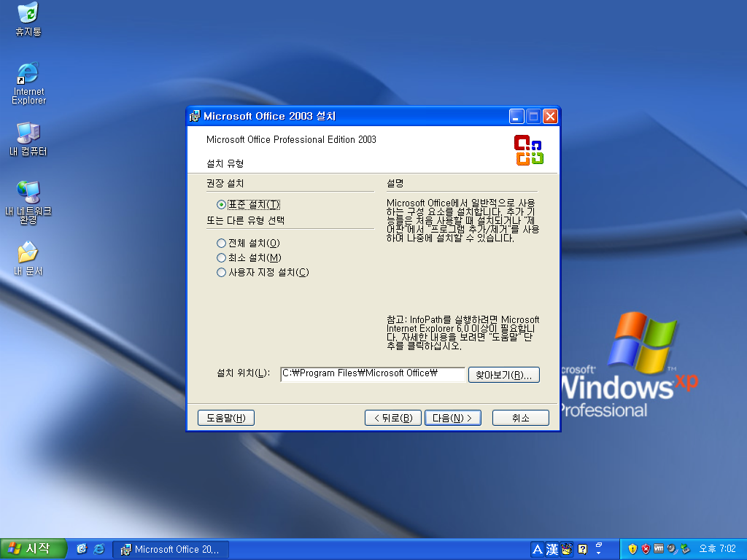This screenshot has height=560, width=747.
Task: Click the volume speaker tray icon
Action: coord(672,549)
